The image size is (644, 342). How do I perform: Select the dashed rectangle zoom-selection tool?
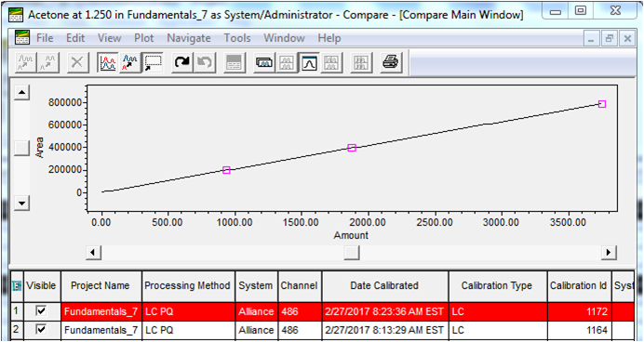click(x=153, y=63)
